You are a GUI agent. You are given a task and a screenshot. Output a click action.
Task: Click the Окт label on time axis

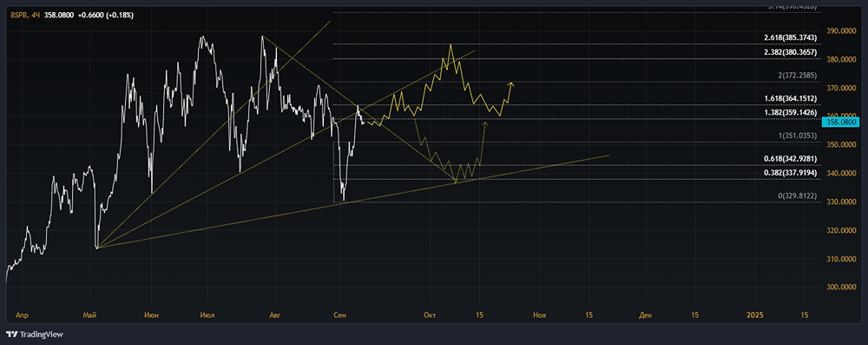coord(430,315)
